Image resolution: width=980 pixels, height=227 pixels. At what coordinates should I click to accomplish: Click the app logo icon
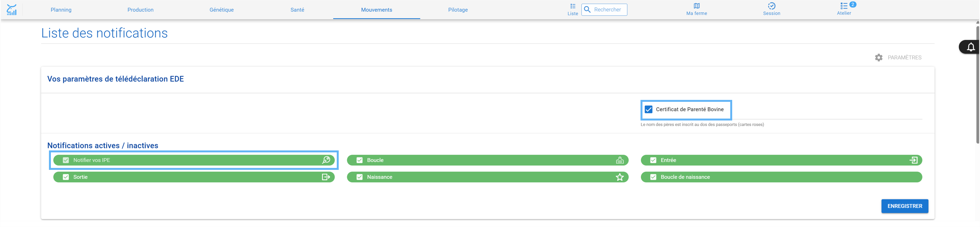12,10
